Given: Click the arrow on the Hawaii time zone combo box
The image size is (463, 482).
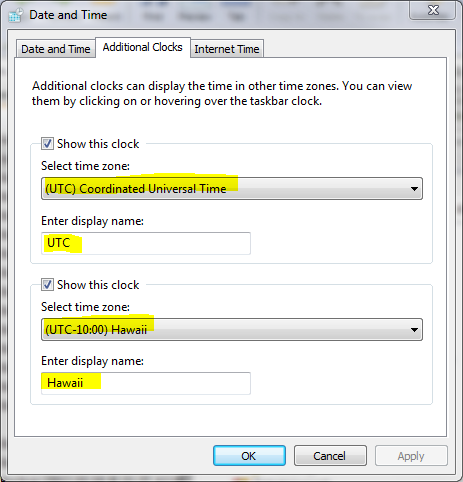Looking at the screenshot, I should tap(414, 330).
